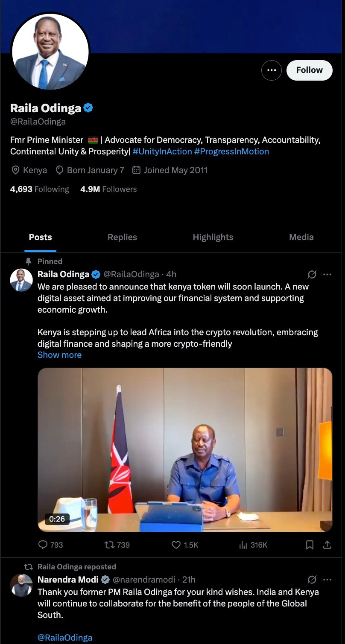Screen dimensions: 345x644
Task: Switch to the Replies tab
Action: pyautogui.click(x=122, y=237)
